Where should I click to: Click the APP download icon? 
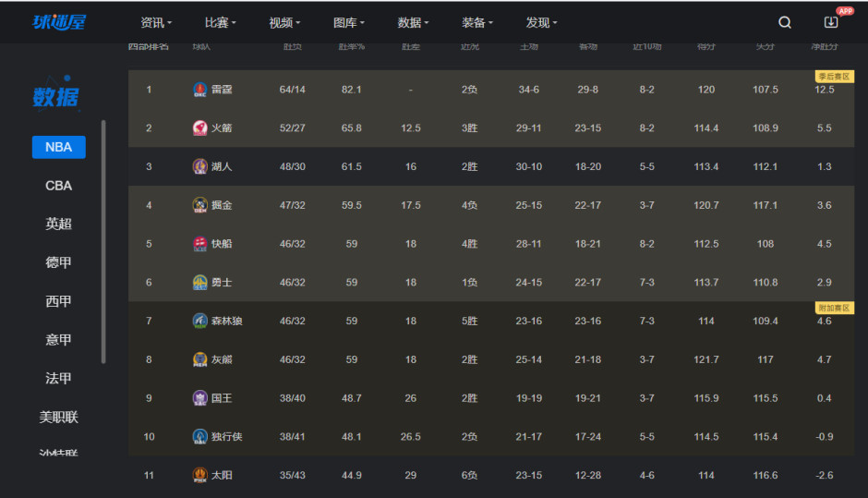[831, 23]
